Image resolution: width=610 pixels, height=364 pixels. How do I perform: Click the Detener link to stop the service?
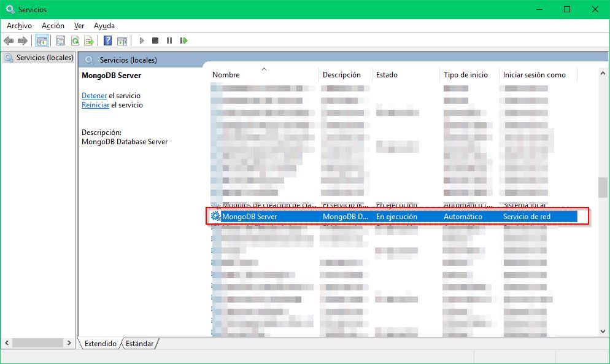[x=94, y=96]
